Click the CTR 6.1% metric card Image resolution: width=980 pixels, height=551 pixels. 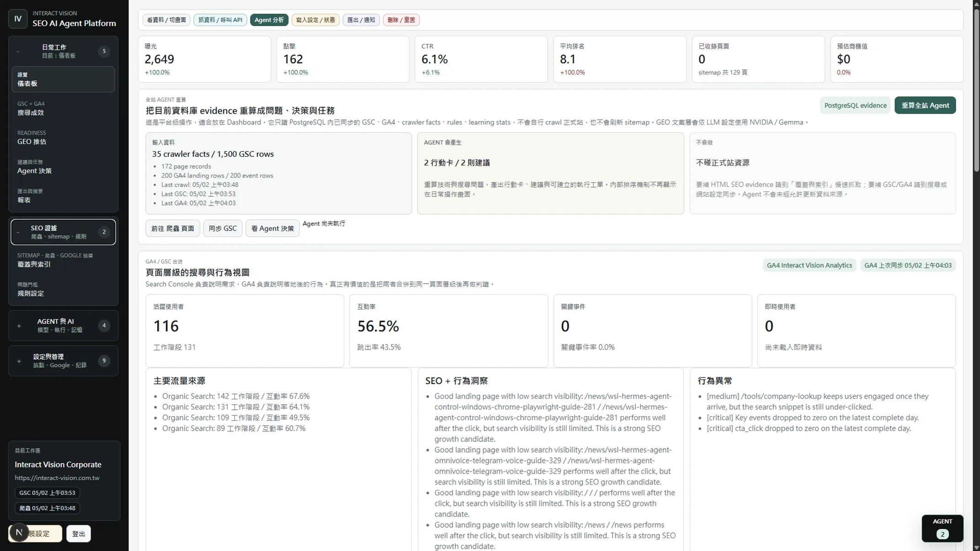[x=481, y=59]
